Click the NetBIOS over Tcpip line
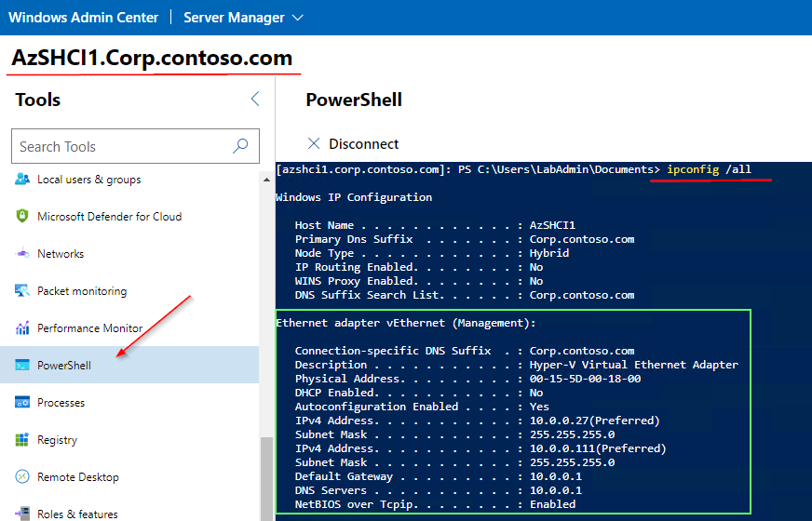 click(x=435, y=504)
